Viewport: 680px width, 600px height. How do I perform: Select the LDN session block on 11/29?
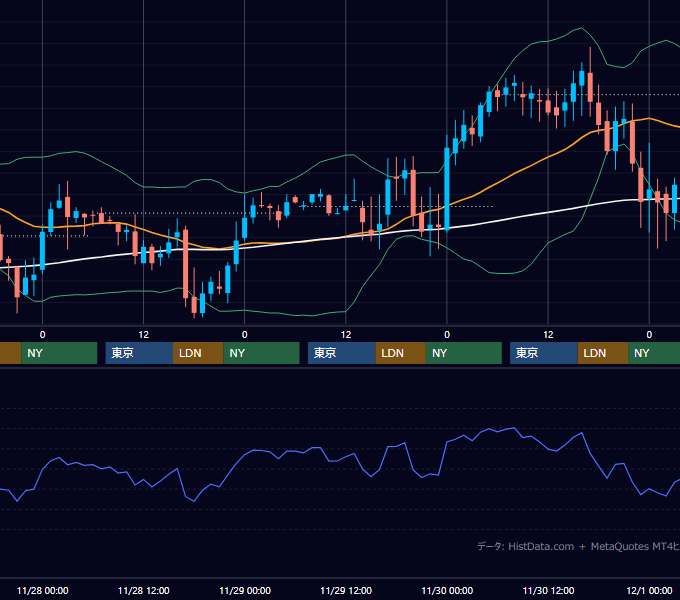400,353
